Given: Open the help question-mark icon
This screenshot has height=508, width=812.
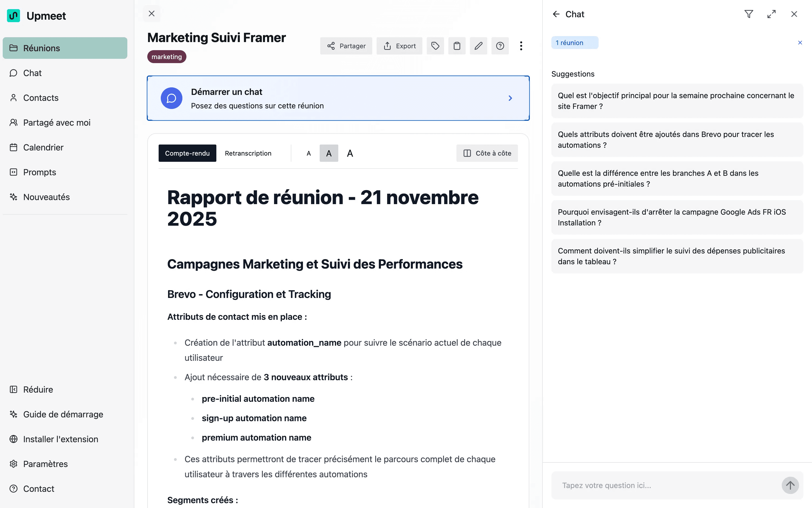Looking at the screenshot, I should pyautogui.click(x=500, y=46).
